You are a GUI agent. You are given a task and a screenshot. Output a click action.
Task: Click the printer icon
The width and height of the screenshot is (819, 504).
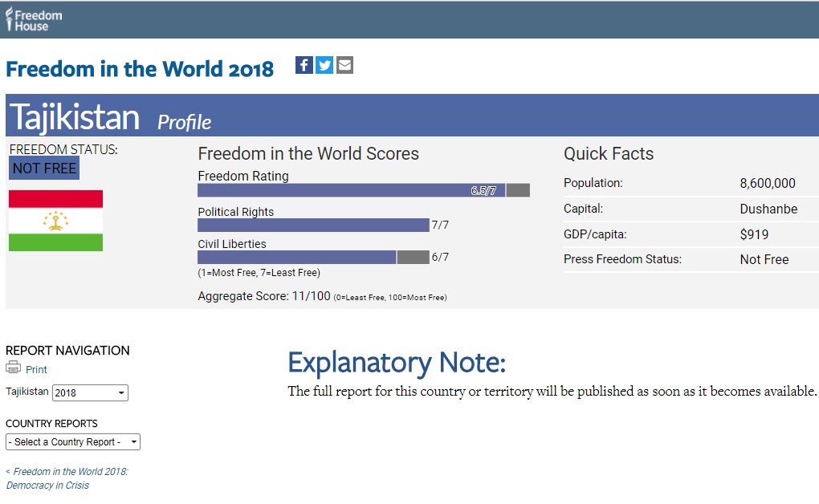coord(14,368)
